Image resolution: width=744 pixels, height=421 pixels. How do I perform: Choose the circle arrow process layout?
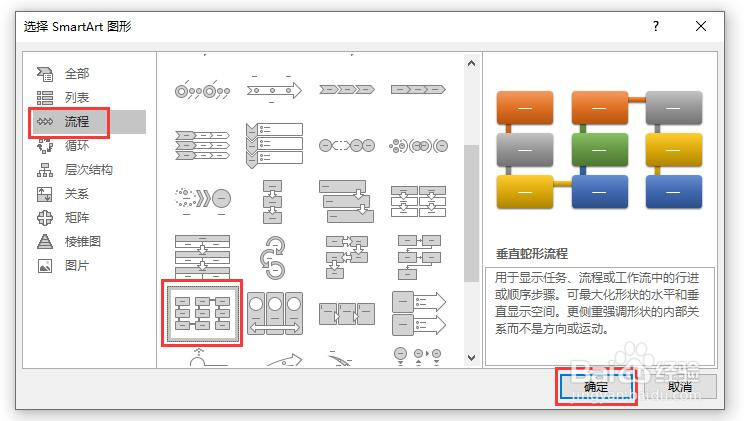pyautogui.click(x=273, y=258)
